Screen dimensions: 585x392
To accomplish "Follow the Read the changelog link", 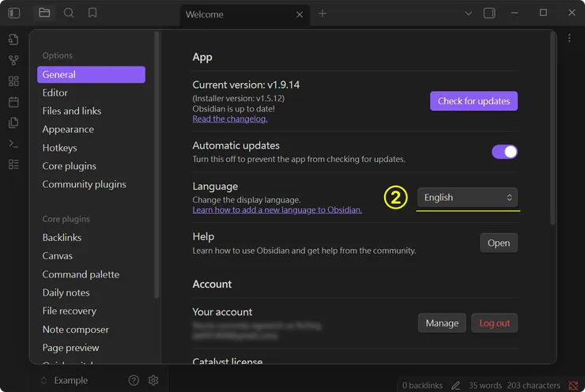I will (229, 119).
